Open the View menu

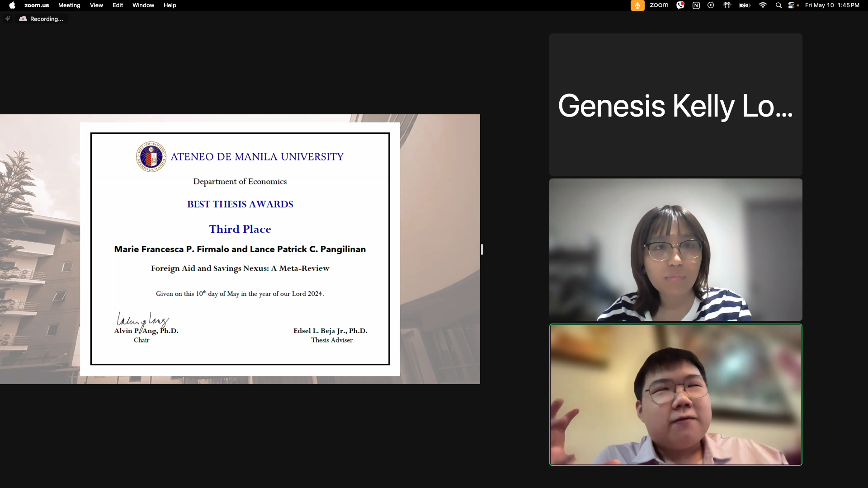click(x=96, y=5)
